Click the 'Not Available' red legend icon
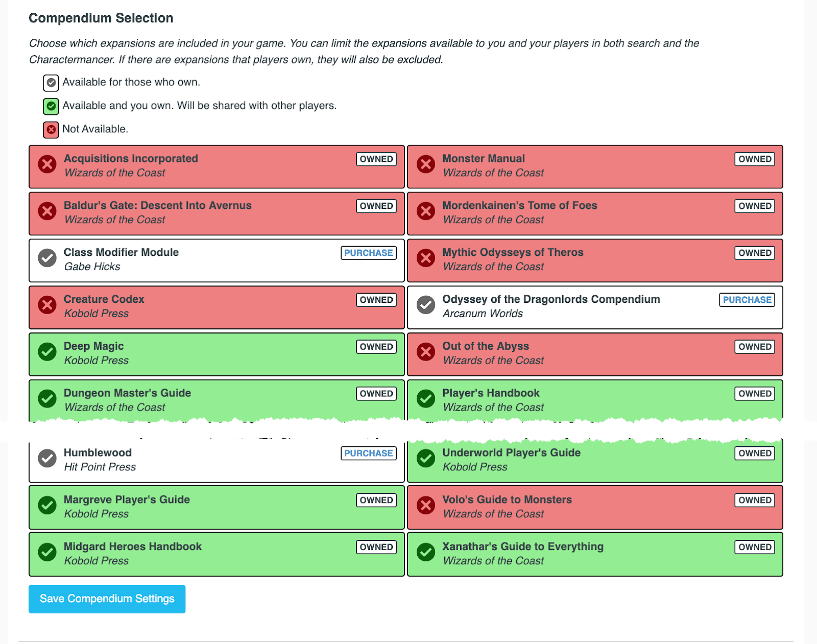The width and height of the screenshot is (817, 644). tap(51, 130)
